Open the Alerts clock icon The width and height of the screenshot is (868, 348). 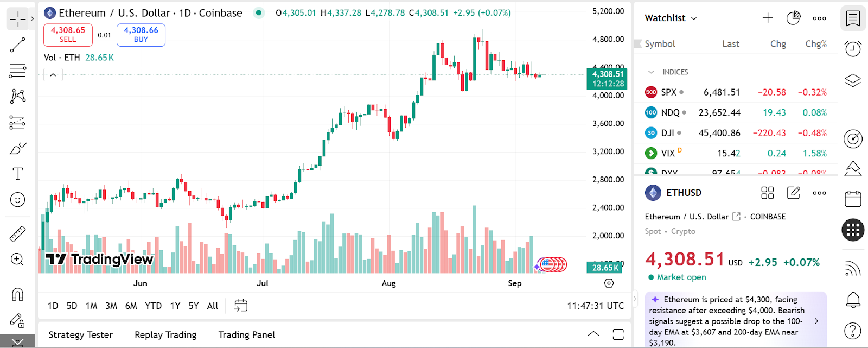853,49
